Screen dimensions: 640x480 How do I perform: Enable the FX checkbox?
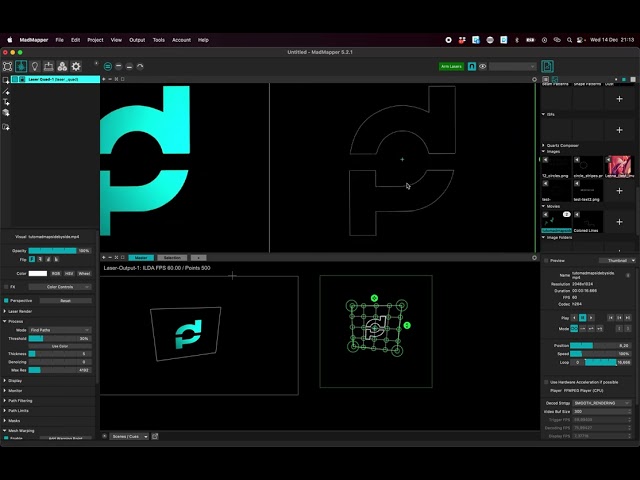click(6, 287)
